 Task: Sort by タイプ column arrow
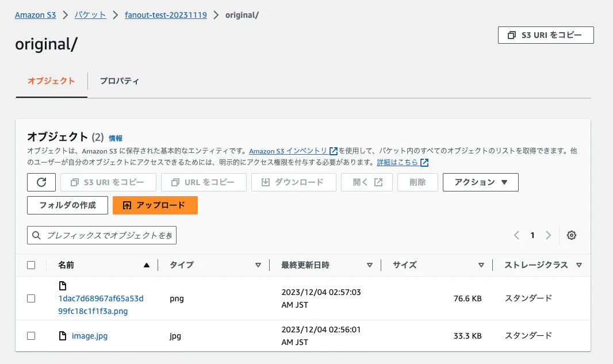[x=258, y=265]
